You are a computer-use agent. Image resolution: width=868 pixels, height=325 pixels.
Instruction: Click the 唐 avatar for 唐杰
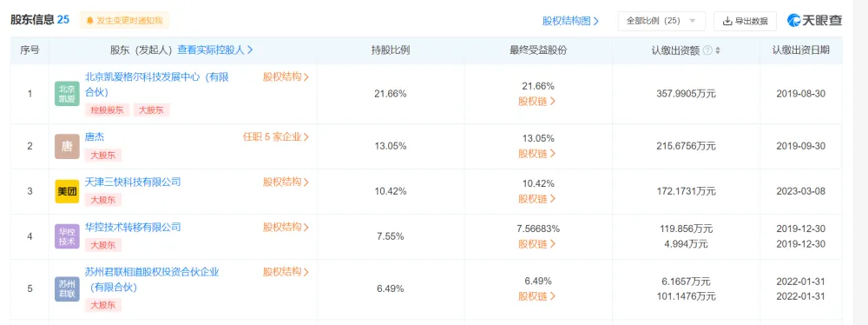(67, 146)
